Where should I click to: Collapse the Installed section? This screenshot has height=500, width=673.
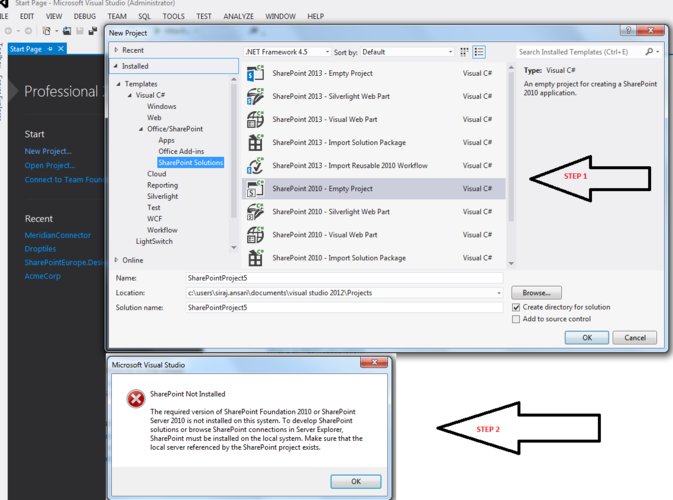(115, 66)
